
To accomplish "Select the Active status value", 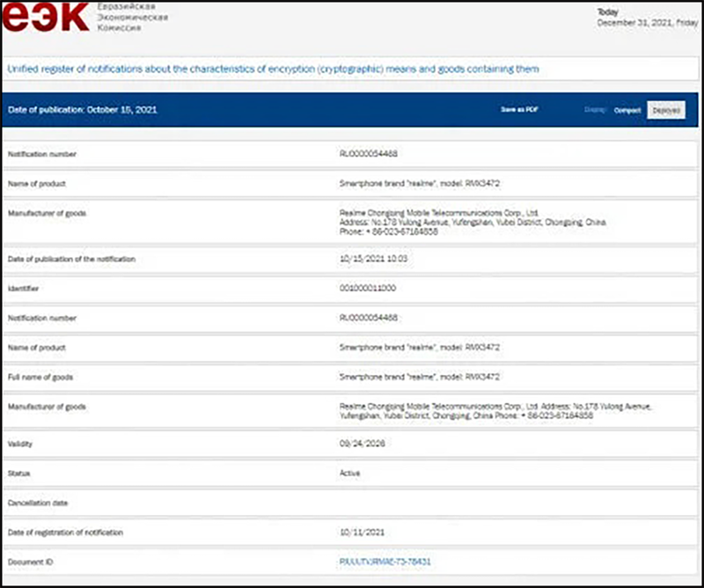I will pyautogui.click(x=349, y=473).
